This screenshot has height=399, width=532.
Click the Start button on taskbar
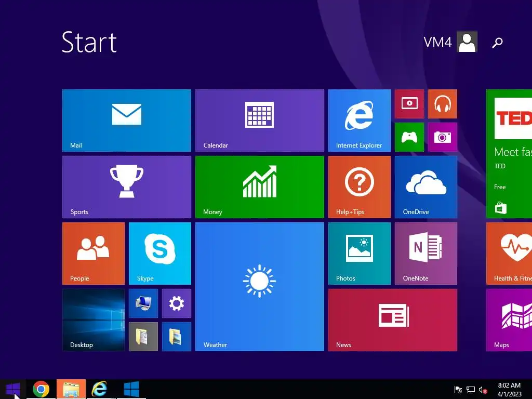[x=13, y=389]
